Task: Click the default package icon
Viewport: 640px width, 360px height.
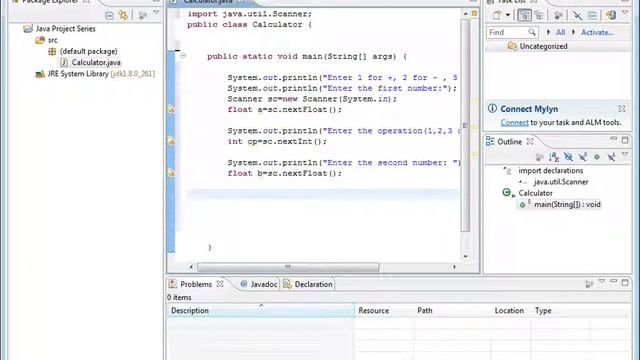Action: [52, 51]
